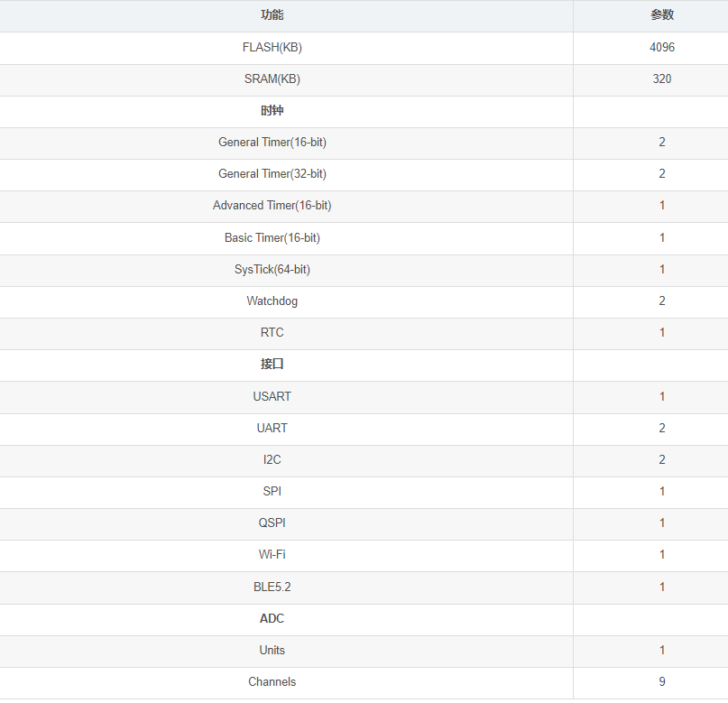
Task: Click the 参数 column header
Action: [661, 15]
